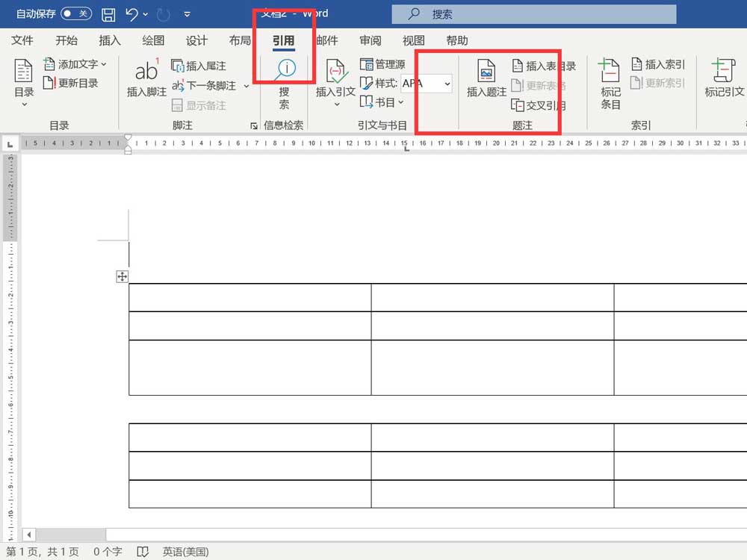Click the 搜索 information search icon
Viewport: 747px width, 560px height.
285,84
